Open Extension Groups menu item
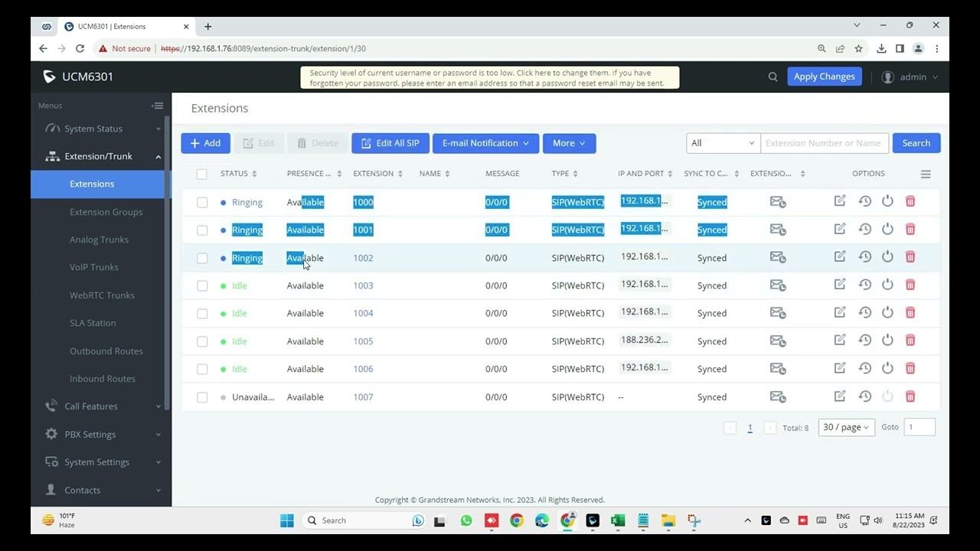980x551 pixels. 106,212
